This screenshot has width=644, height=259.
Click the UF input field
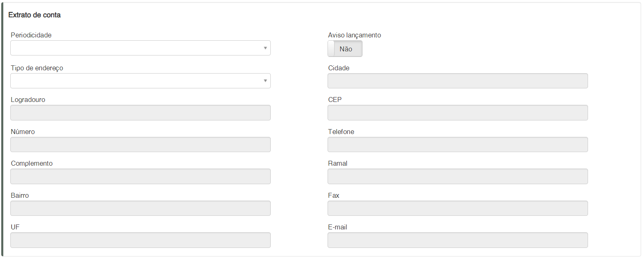140,240
